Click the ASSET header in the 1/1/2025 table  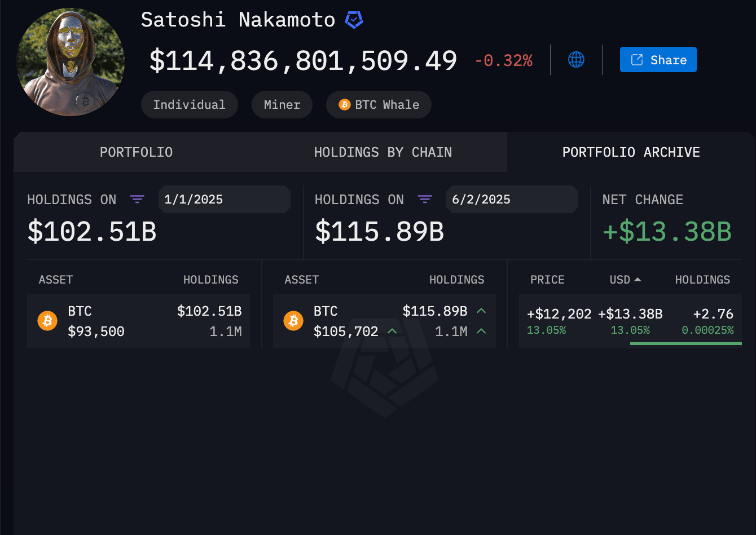pyautogui.click(x=56, y=280)
